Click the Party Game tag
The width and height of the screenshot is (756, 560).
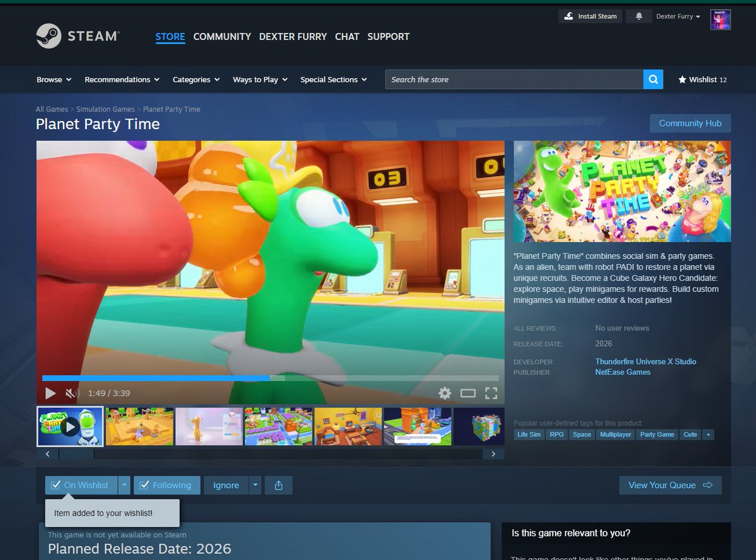point(657,435)
